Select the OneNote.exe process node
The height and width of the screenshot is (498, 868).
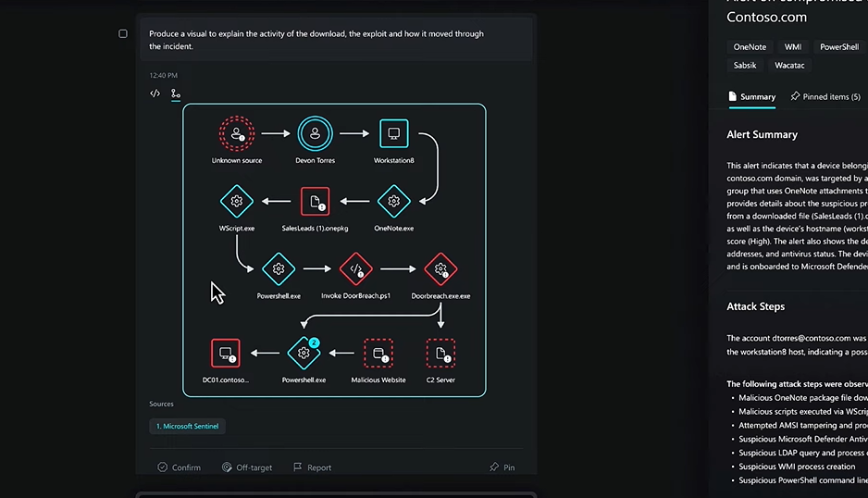(x=393, y=201)
